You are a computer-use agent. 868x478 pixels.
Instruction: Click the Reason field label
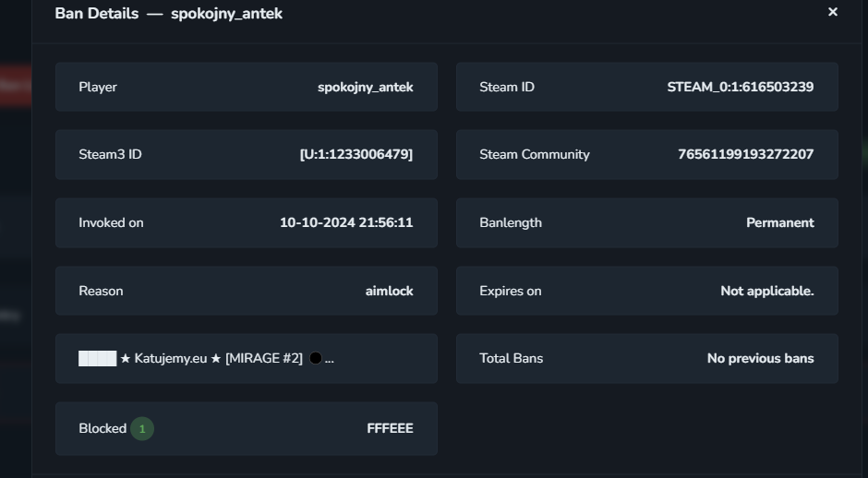coord(101,291)
